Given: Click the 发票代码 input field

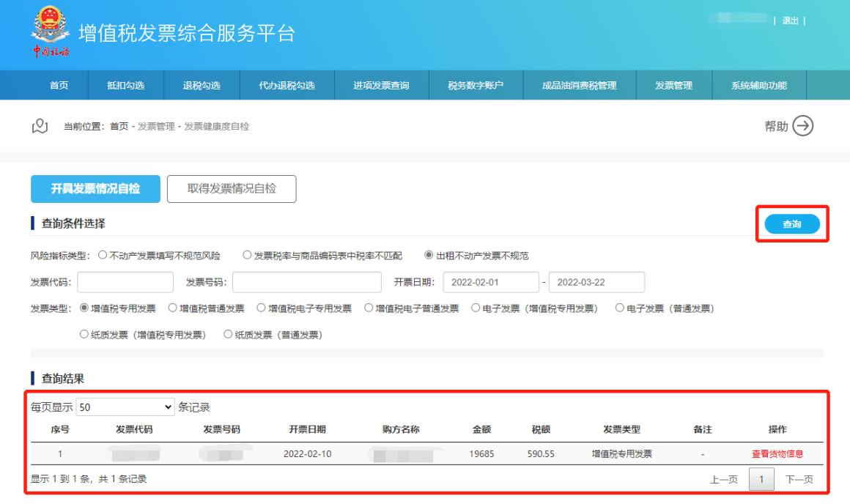Looking at the screenshot, I should [125, 282].
